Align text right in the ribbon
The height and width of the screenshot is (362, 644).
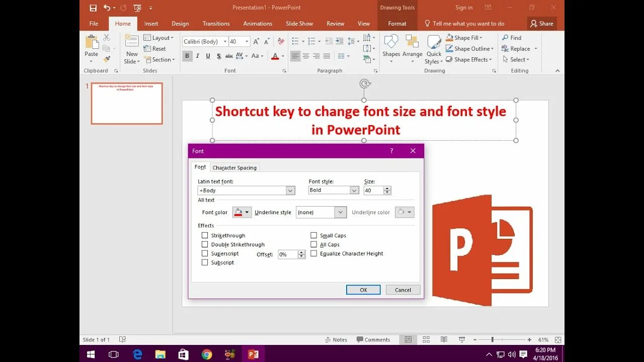pos(316,56)
